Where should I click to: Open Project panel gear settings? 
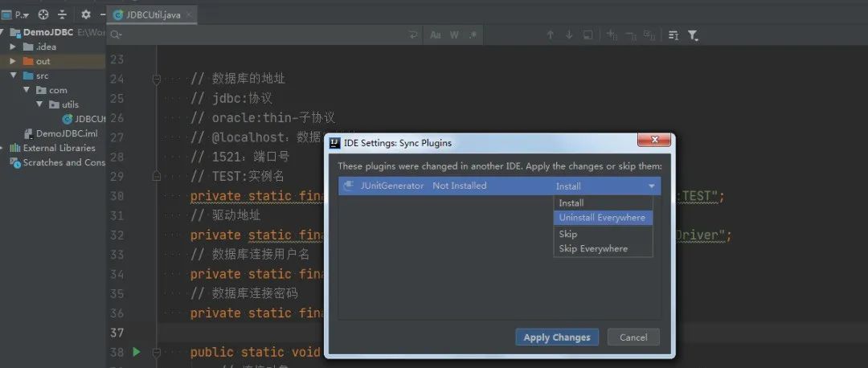(x=85, y=14)
